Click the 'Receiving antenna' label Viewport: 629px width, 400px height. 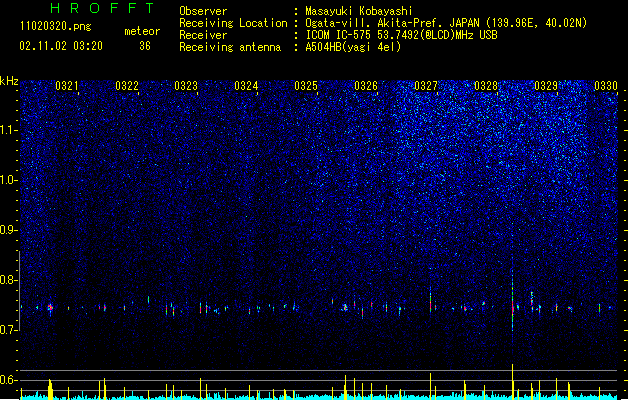(x=230, y=47)
